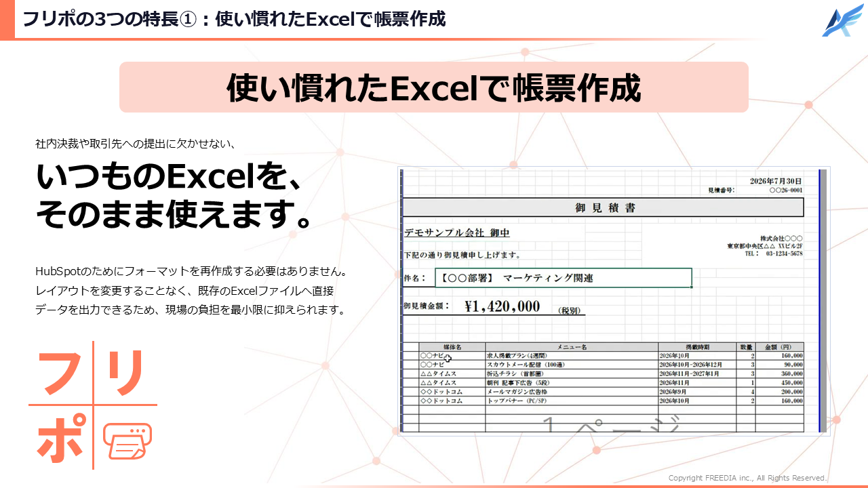Select the period cell 2026年10月-2026年12月

[x=698, y=365]
